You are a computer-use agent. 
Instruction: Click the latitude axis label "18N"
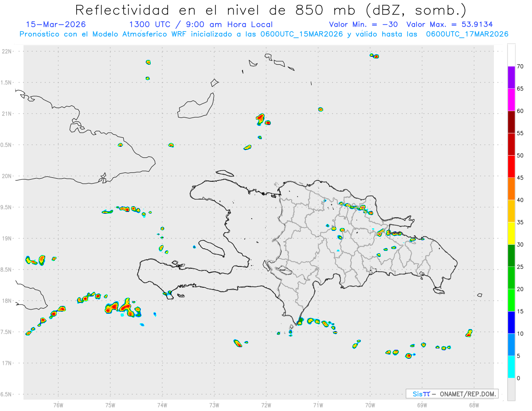pos(8,301)
